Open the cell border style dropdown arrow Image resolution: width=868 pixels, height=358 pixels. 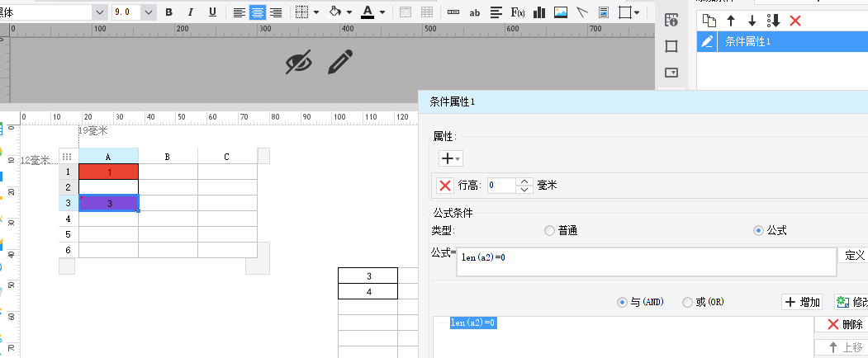pos(316,12)
